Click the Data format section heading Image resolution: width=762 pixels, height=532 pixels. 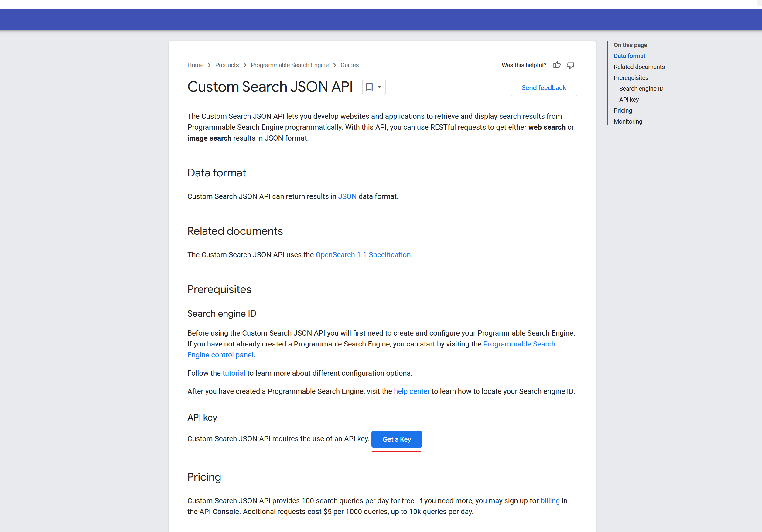pos(216,173)
